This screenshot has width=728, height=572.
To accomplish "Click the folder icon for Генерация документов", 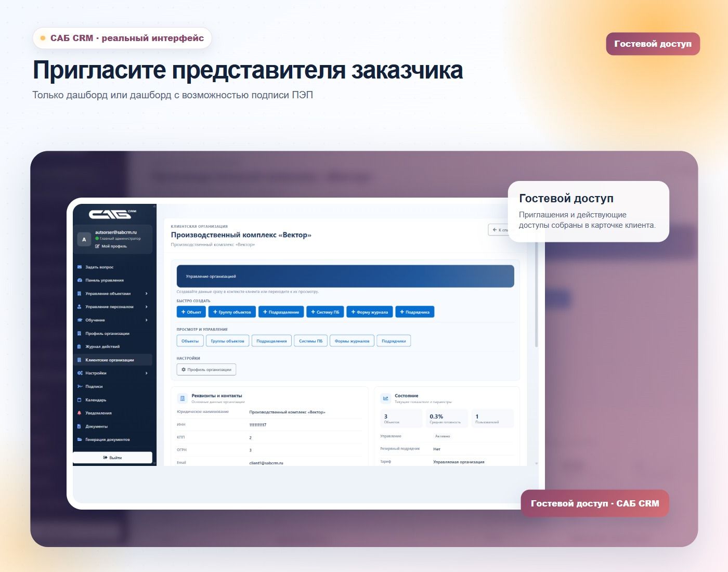I will point(80,440).
